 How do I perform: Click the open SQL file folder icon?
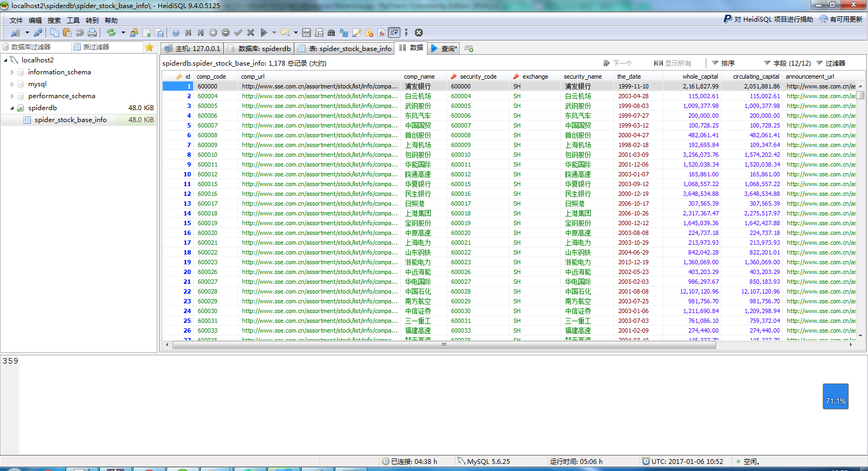click(285, 33)
